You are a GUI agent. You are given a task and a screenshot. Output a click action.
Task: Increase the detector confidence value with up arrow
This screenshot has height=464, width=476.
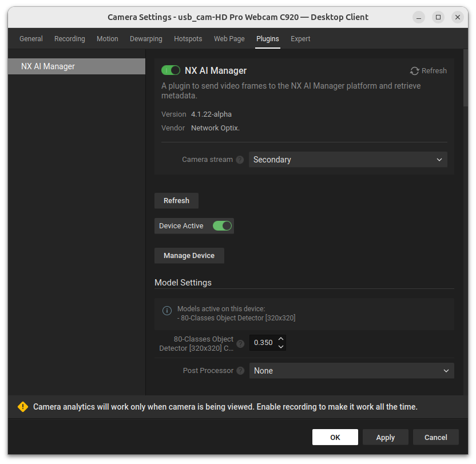pos(281,339)
